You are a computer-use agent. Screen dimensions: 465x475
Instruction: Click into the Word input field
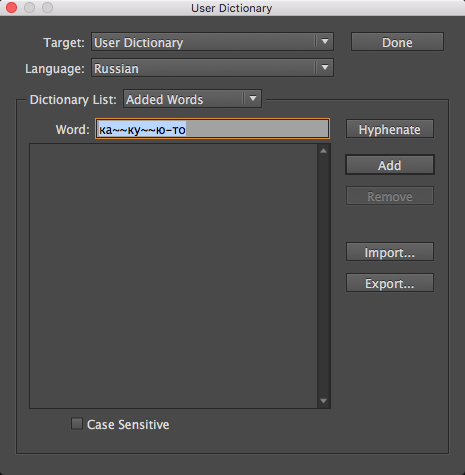212,129
